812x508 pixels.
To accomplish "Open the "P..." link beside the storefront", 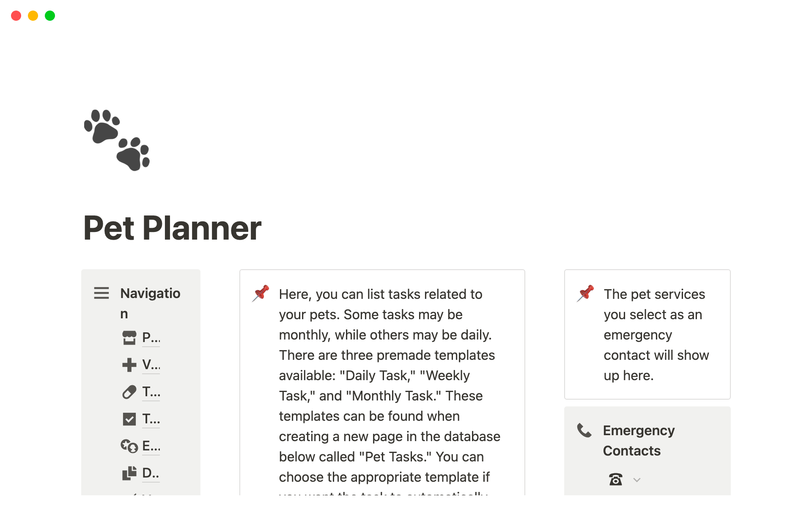I will click(151, 338).
